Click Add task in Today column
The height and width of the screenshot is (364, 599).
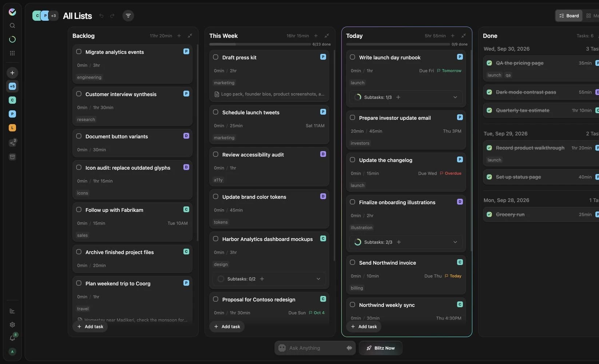pos(364,327)
